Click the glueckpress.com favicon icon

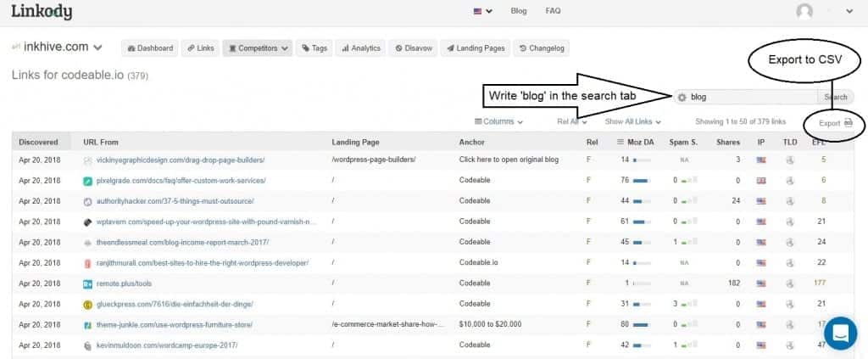point(87,304)
